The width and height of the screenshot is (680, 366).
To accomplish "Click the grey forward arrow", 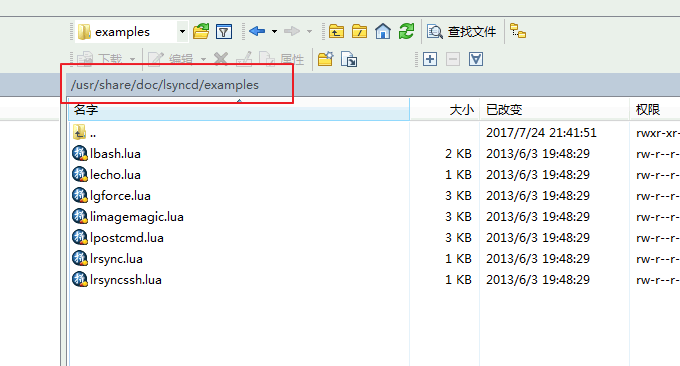I will coord(292,31).
